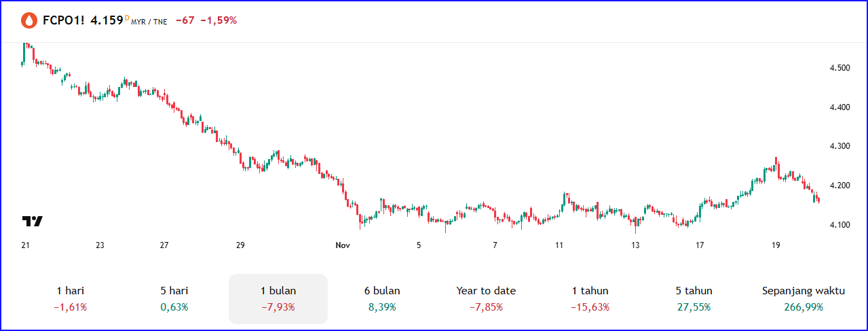Click the Nov marker on the date axis
Image resolution: width=868 pixels, height=331 pixels.
tap(342, 245)
